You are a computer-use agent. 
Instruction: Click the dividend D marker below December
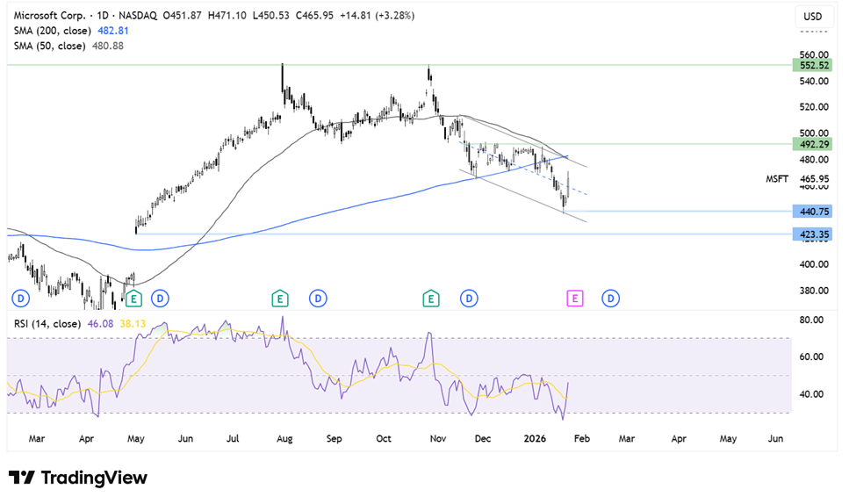coord(469,299)
